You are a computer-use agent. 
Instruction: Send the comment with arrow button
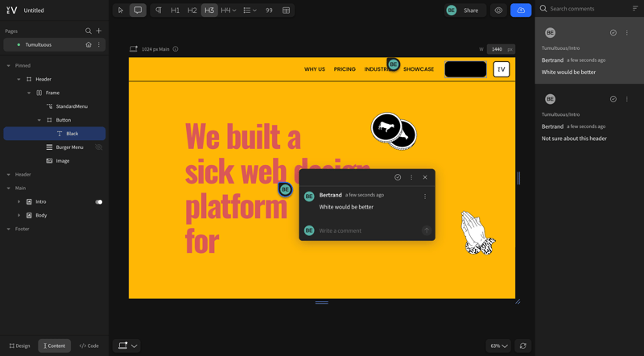click(427, 230)
